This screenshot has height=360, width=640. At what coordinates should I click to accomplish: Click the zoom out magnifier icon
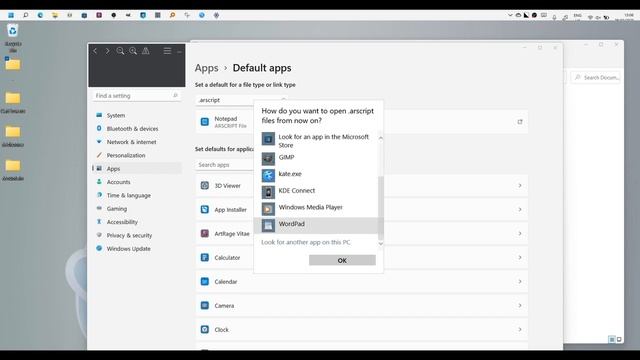click(x=120, y=51)
